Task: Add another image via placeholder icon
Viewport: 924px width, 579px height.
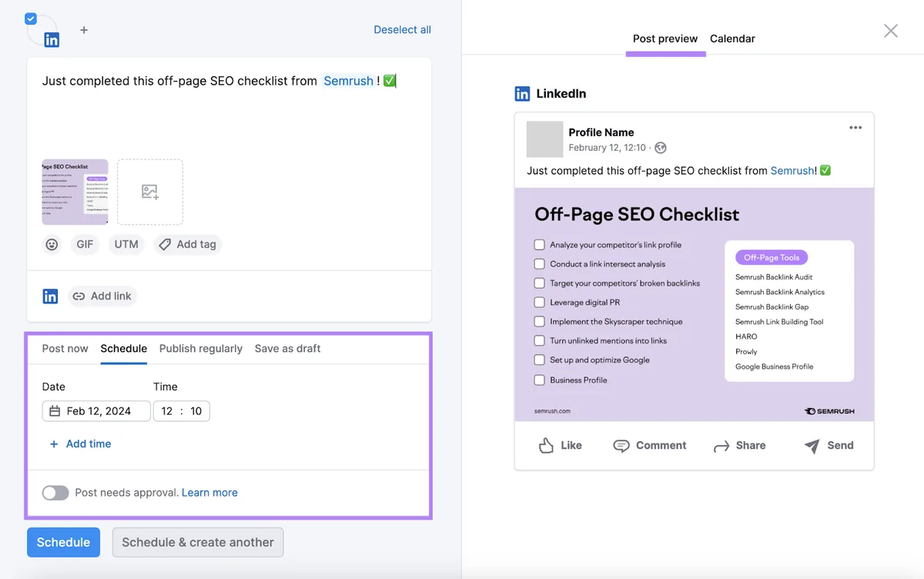Action: click(x=150, y=192)
